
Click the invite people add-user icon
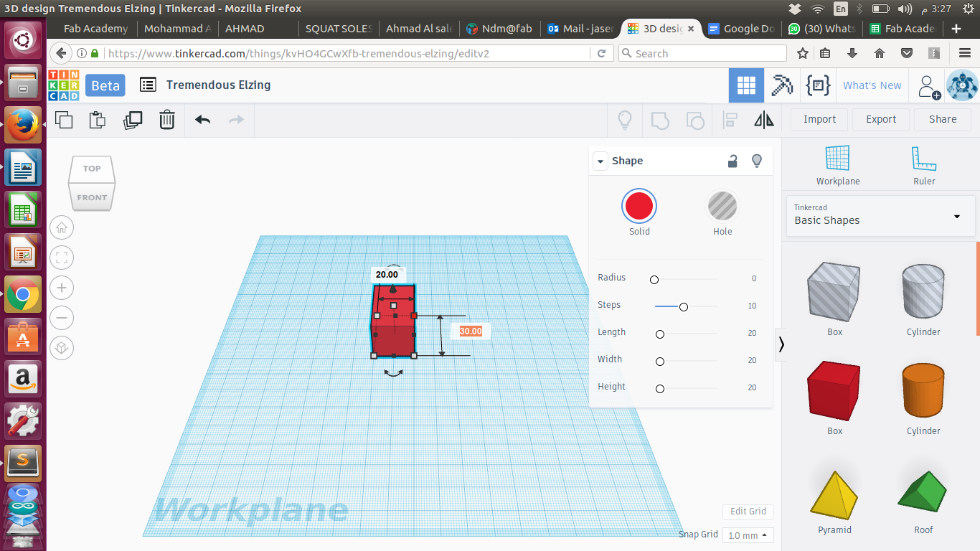(x=929, y=86)
